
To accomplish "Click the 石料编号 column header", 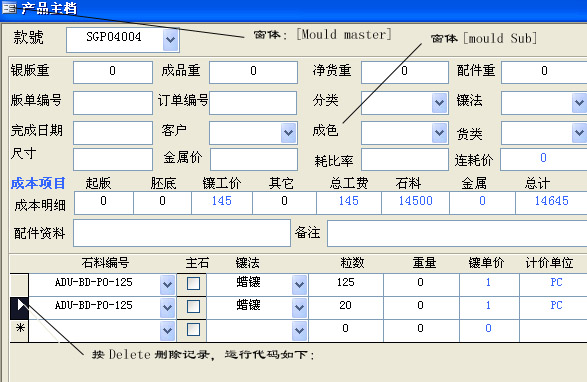I will pyautogui.click(x=105, y=263).
